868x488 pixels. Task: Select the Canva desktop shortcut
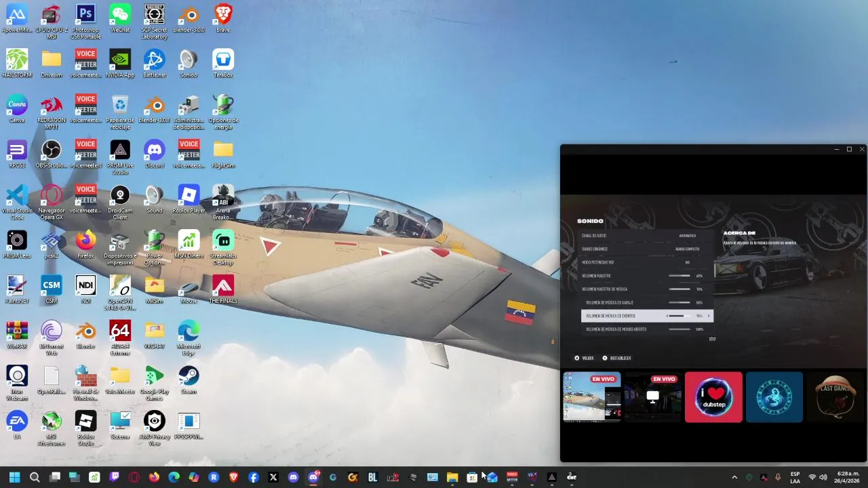[17, 109]
